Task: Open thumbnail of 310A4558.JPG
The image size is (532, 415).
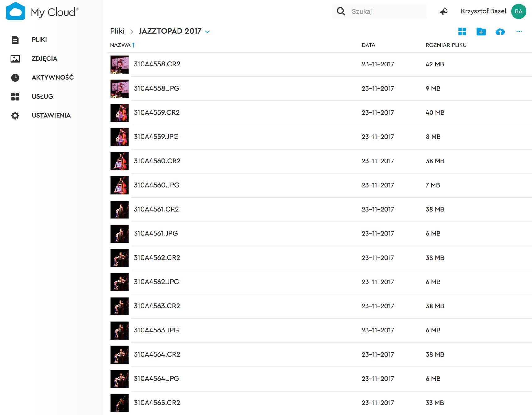Action: click(x=119, y=89)
